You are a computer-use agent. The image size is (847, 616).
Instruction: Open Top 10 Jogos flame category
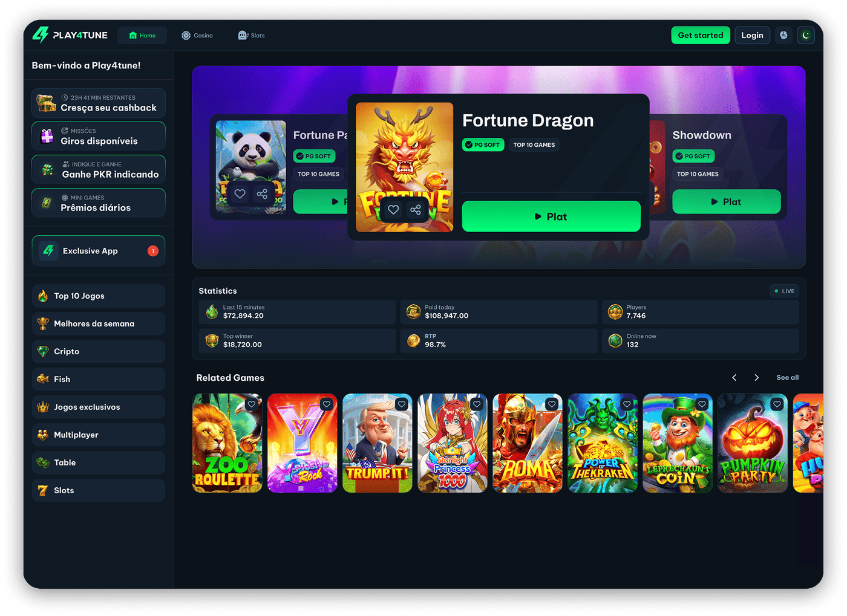pos(99,296)
